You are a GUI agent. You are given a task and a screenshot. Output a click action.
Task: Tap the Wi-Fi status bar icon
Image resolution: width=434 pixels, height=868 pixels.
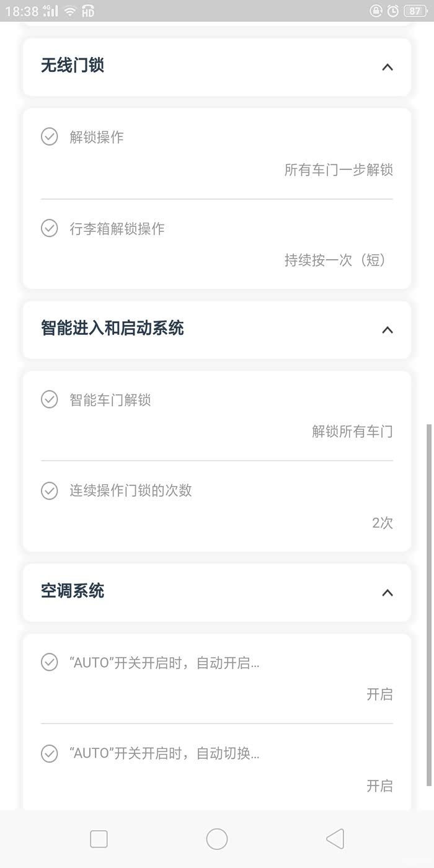[x=70, y=11]
